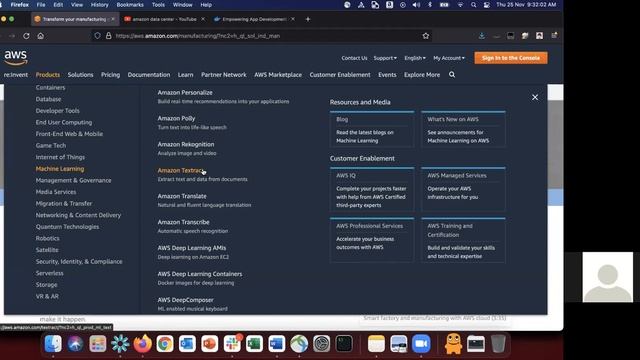Open the Firefox History menu
This screenshot has width=640, height=360.
coord(99,5)
